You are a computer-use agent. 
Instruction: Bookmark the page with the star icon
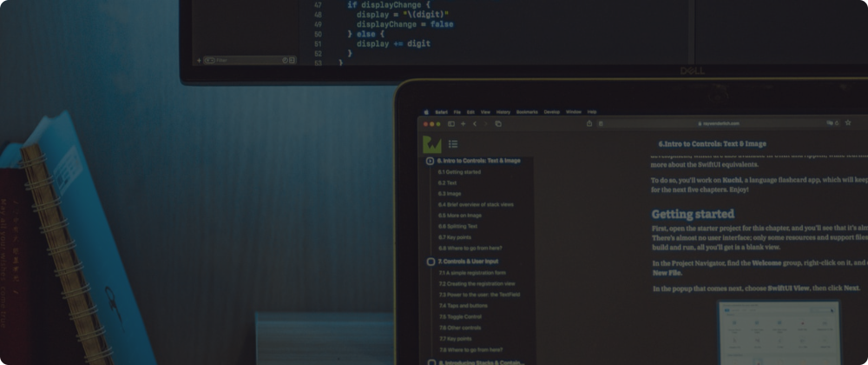pyautogui.click(x=847, y=123)
